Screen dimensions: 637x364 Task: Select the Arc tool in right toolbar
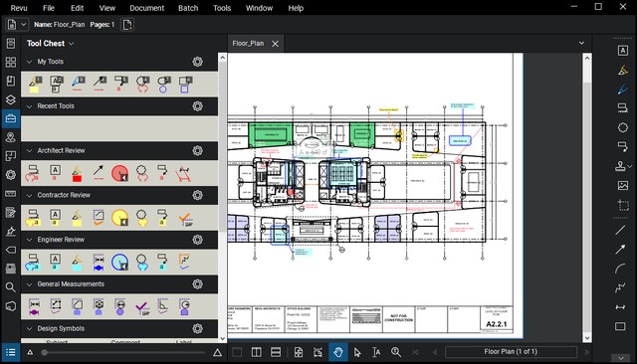pyautogui.click(x=620, y=269)
